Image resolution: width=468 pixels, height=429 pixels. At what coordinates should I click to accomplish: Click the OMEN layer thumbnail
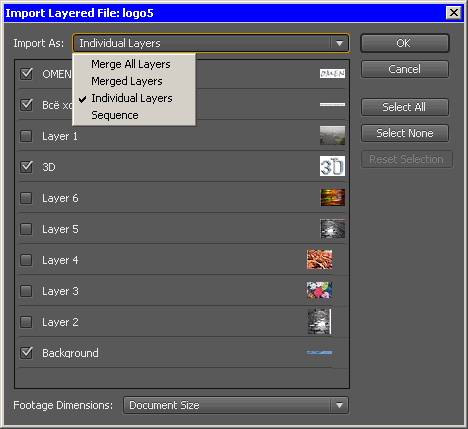332,73
